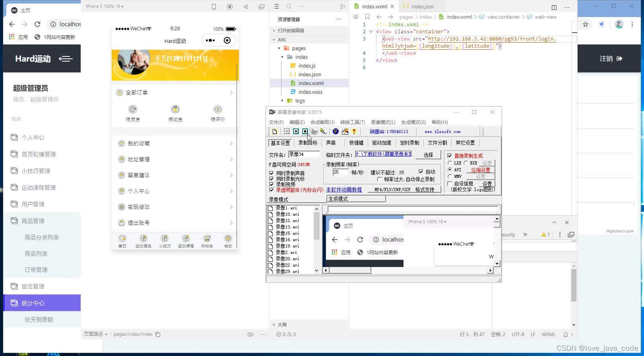Screen dimensions: 644x356
Task: Click the device rotate/phone icon in simulator toolbar
Action: (214, 7)
